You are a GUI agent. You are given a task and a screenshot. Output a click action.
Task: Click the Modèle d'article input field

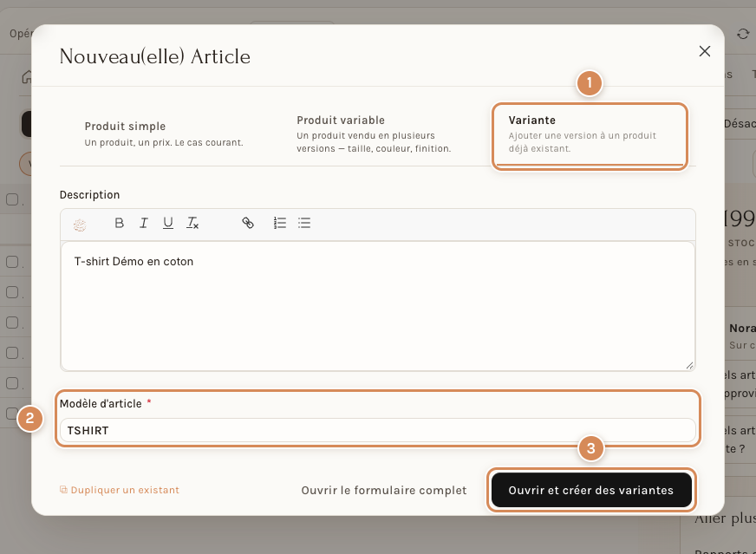coord(378,430)
